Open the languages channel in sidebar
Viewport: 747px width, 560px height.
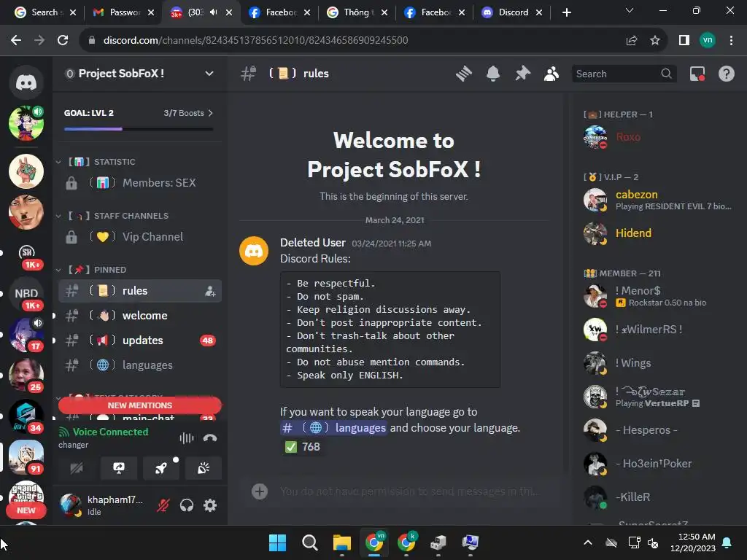(139, 365)
